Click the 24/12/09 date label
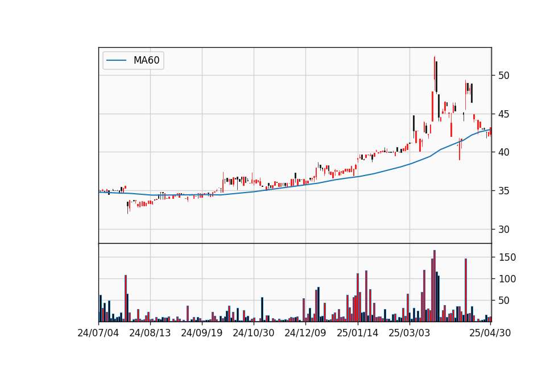Image resolution: width=546 pixels, height=392 pixels. click(305, 333)
